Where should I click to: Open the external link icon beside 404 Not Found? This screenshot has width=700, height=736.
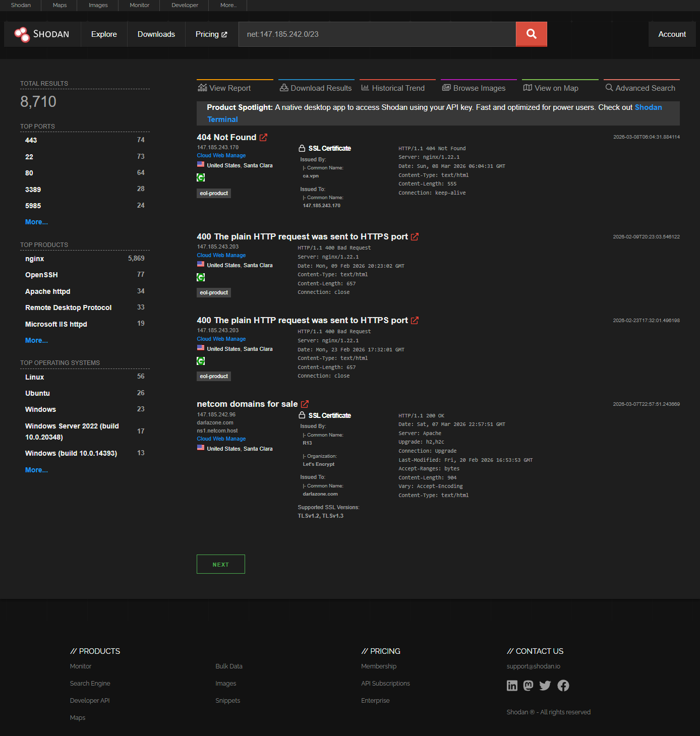[263, 137]
